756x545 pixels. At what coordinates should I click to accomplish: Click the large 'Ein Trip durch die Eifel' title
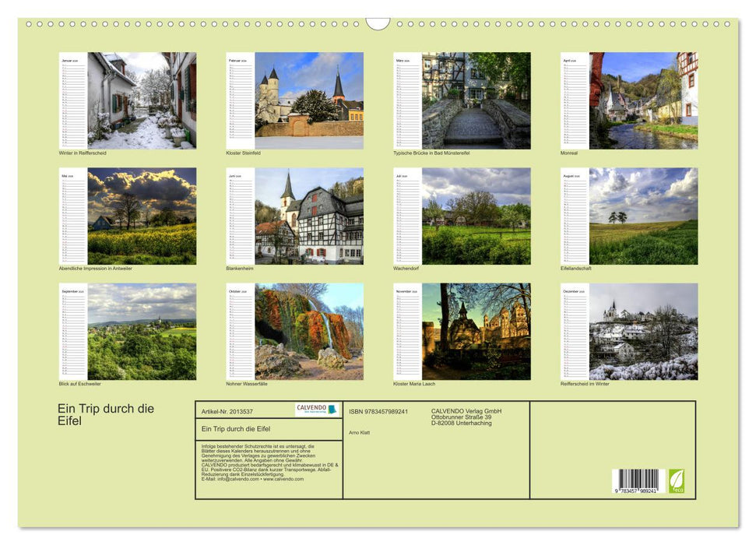tap(106, 415)
